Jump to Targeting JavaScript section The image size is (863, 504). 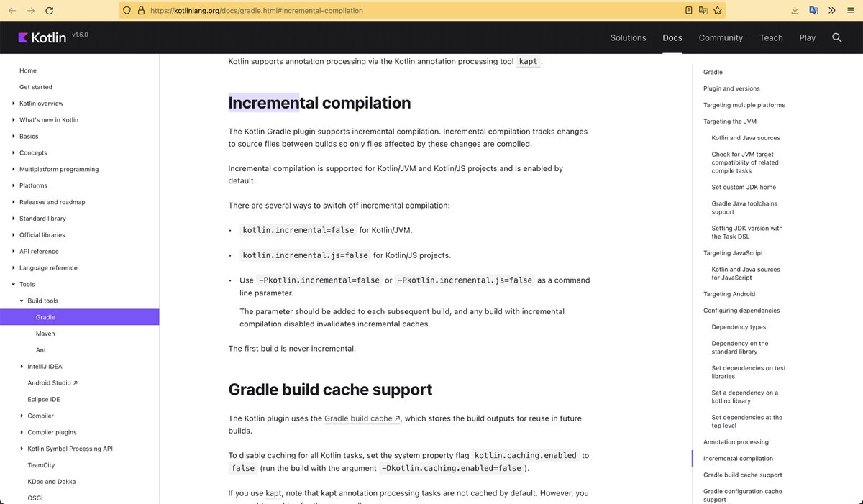733,253
